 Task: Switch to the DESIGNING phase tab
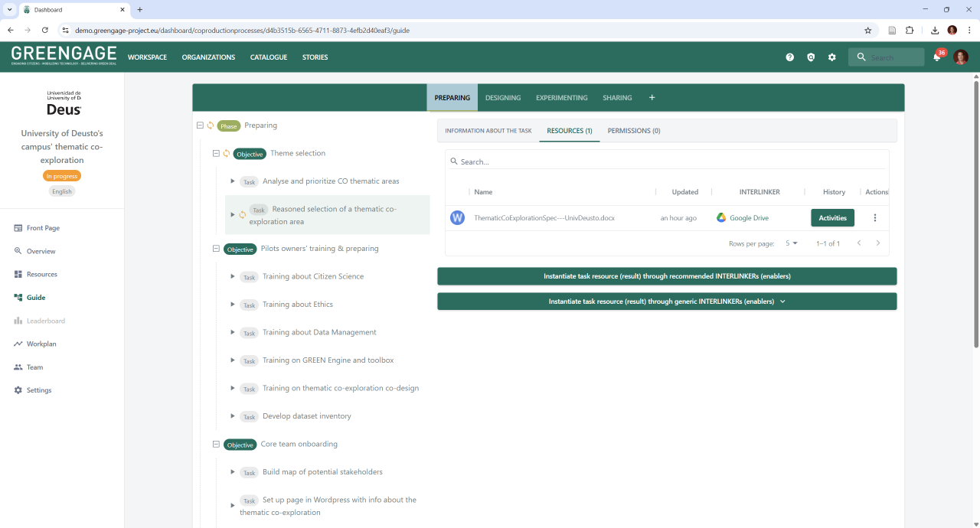(x=503, y=98)
